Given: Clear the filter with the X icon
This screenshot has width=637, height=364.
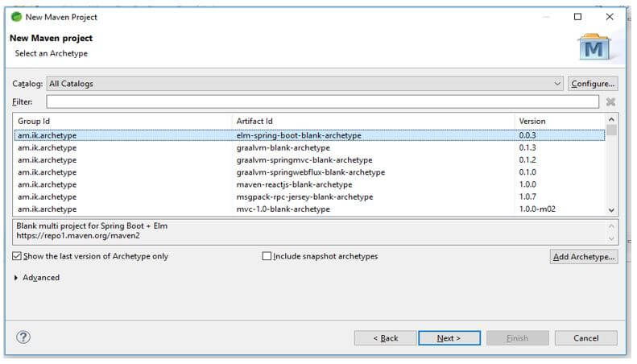Looking at the screenshot, I should pyautogui.click(x=610, y=102).
